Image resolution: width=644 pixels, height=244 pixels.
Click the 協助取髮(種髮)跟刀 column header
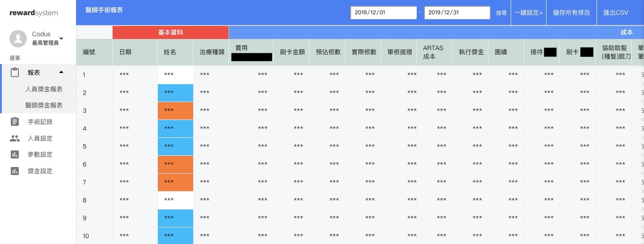click(x=614, y=52)
